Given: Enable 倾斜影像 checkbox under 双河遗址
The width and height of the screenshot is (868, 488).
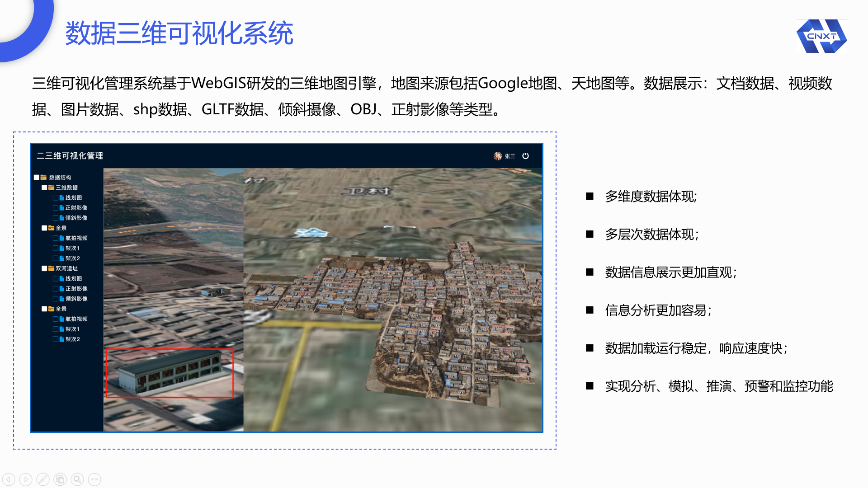Looking at the screenshot, I should (x=56, y=299).
